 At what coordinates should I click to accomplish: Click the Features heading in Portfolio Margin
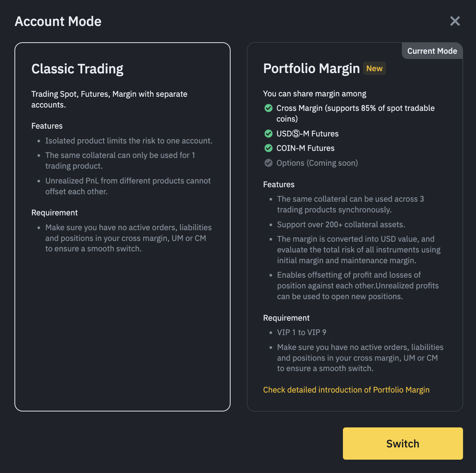click(278, 185)
